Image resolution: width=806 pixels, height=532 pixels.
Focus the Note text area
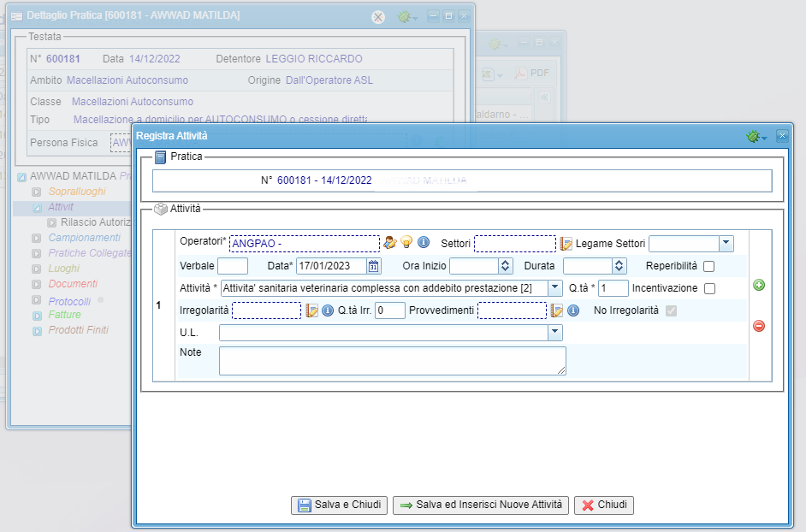(393, 361)
